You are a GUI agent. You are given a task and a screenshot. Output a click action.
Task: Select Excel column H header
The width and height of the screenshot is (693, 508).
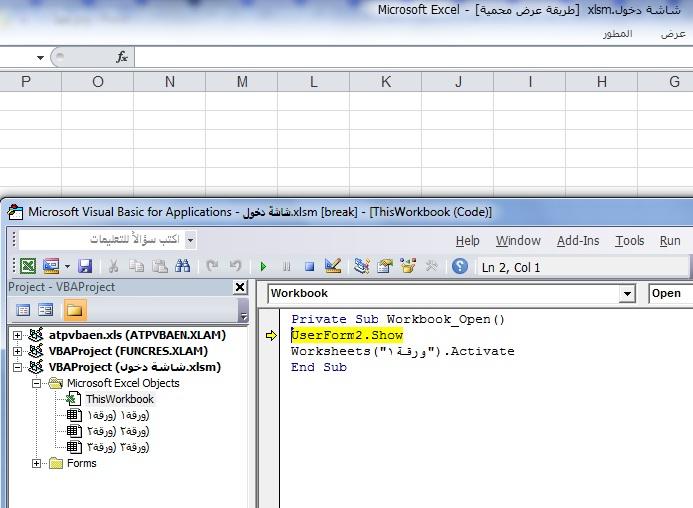pyautogui.click(x=602, y=82)
